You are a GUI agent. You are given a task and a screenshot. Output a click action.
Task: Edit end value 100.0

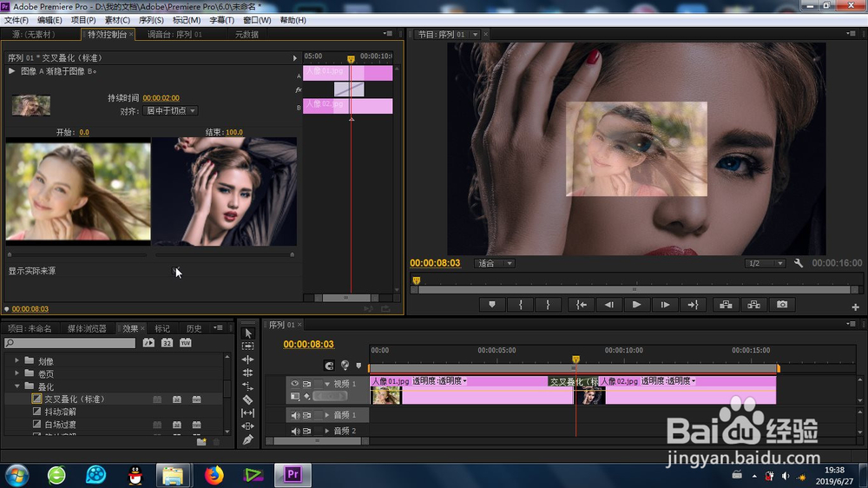(x=234, y=132)
